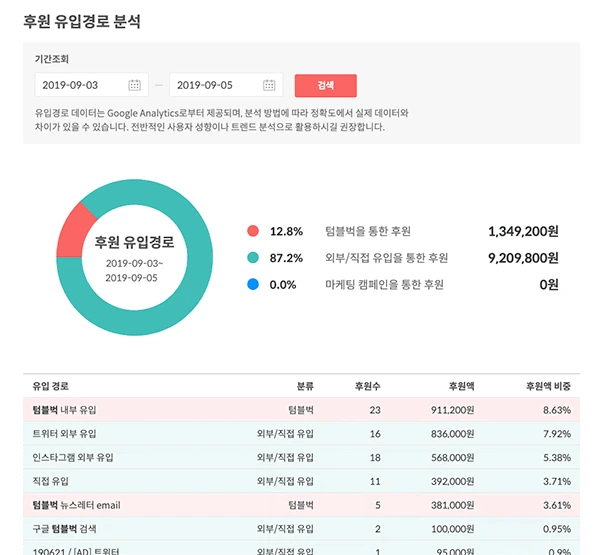This screenshot has width=600, height=555.
Task: Click backer count 16 in Twitter row
Action: point(375,434)
